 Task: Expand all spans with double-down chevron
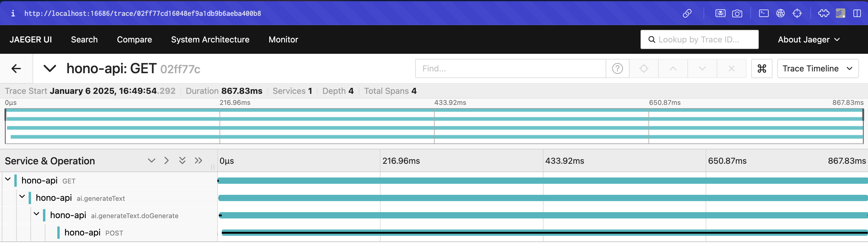click(182, 160)
